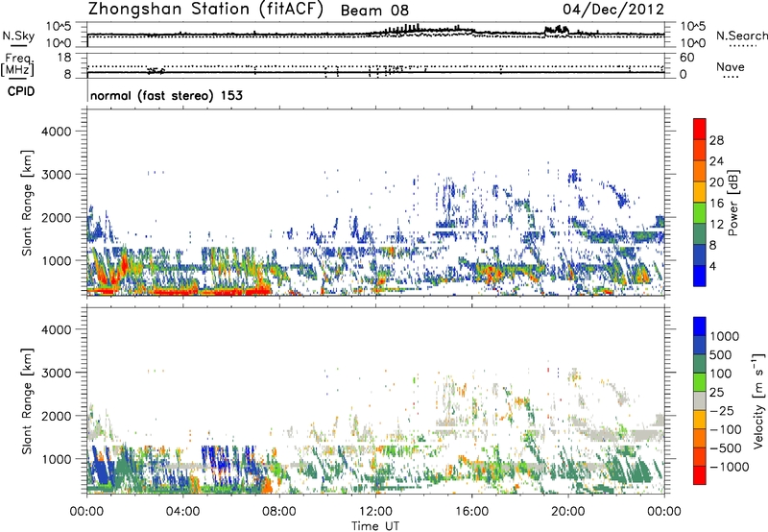Click inside the Velocity range-time plot panel
This screenshot has height=532, width=768.
tap(375, 400)
